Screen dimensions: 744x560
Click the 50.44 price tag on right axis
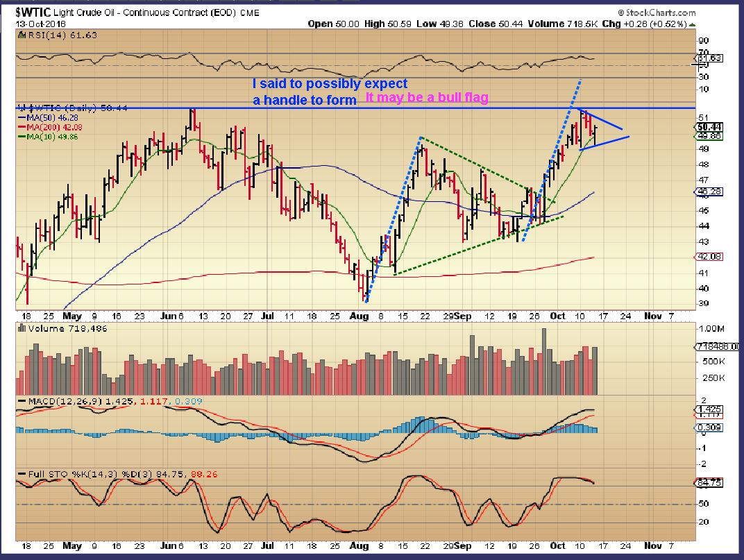(709, 127)
